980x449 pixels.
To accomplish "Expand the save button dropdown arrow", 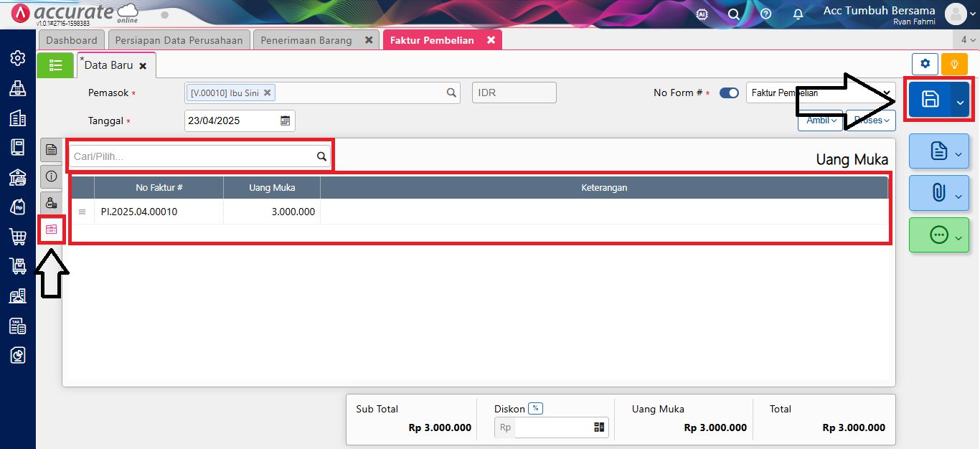I will [960, 99].
